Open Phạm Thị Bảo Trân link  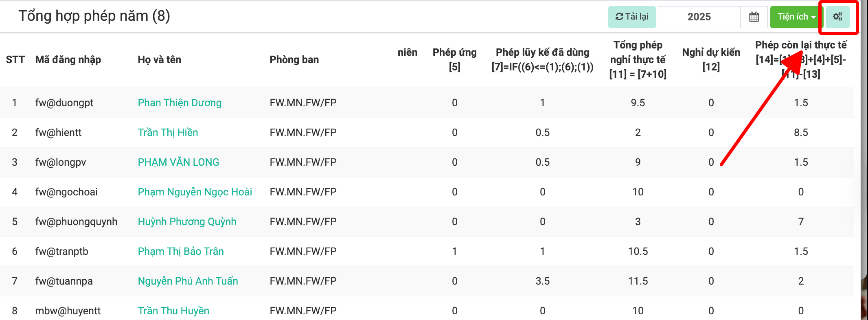[181, 251]
